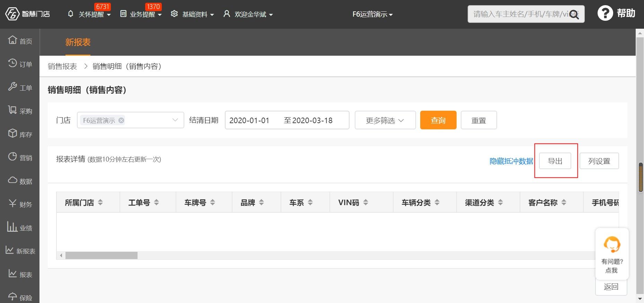Click 隐藏抵冲数据 link
This screenshot has height=303, width=644.
pyautogui.click(x=511, y=161)
